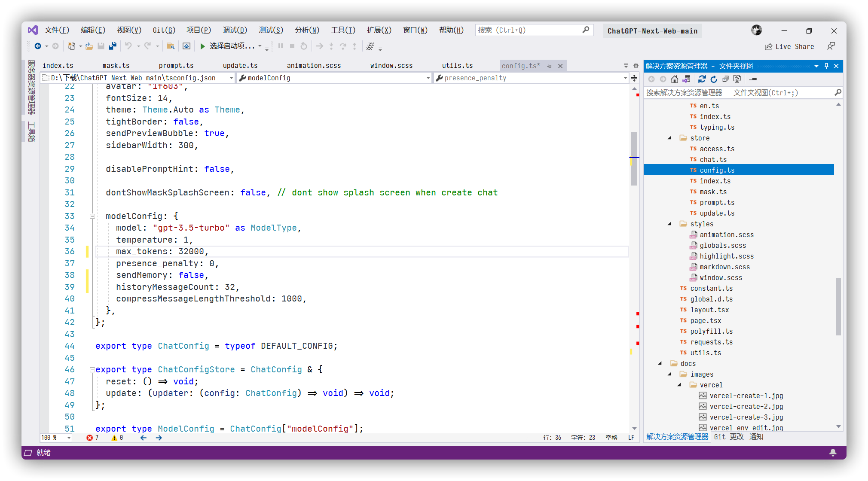Collapse the modelConfig code block
Viewport: 868px width, 481px height.
point(92,216)
